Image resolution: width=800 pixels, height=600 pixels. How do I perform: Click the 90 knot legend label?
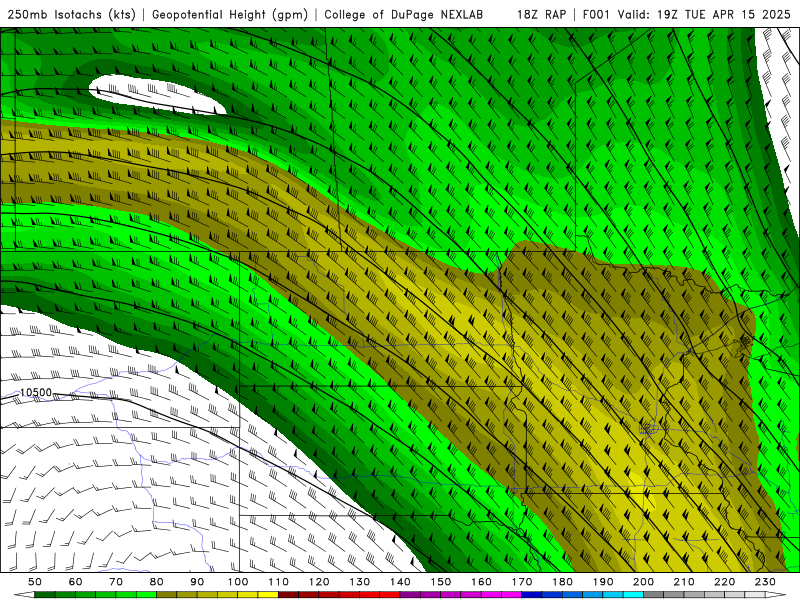pyautogui.click(x=197, y=582)
